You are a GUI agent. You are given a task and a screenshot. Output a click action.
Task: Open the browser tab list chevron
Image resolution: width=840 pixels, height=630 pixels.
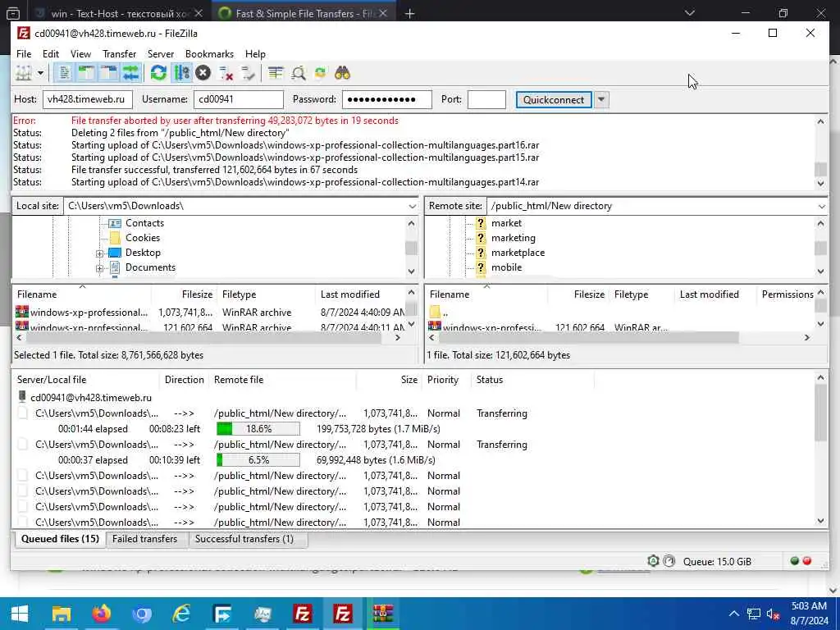[689, 13]
